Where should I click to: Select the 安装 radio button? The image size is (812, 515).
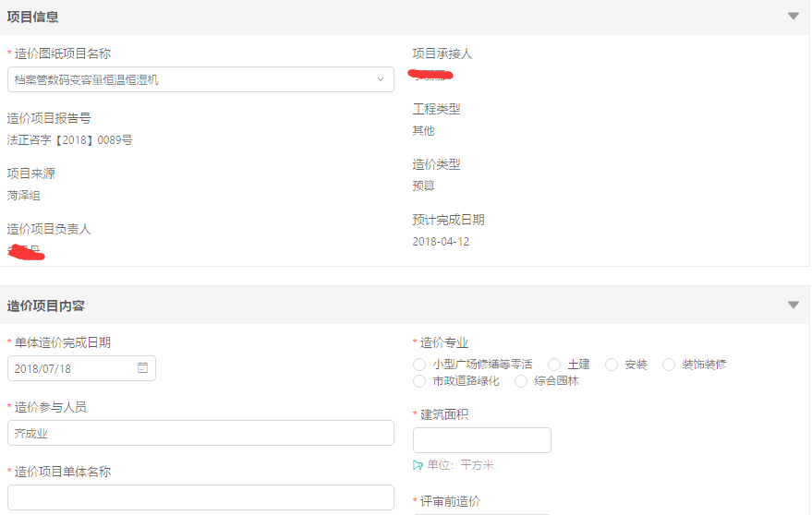[612, 365]
